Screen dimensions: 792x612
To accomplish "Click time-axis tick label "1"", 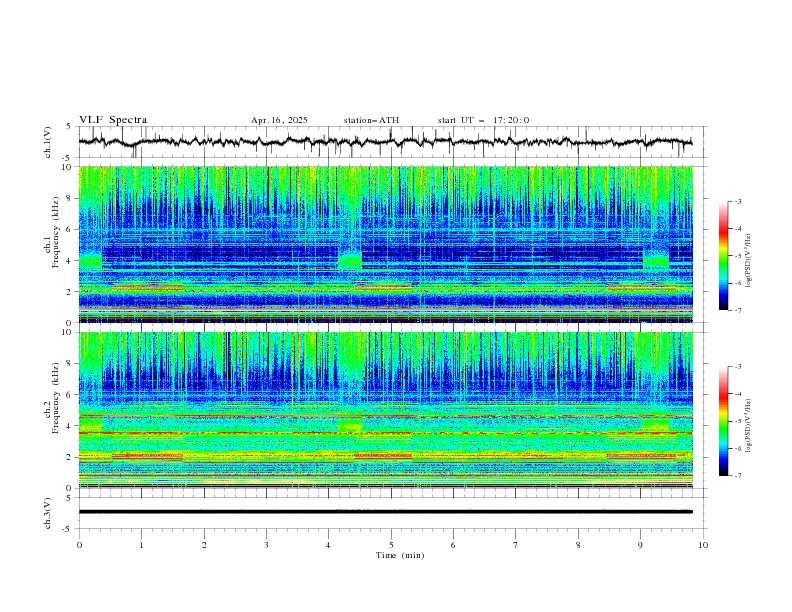I will point(141,545).
